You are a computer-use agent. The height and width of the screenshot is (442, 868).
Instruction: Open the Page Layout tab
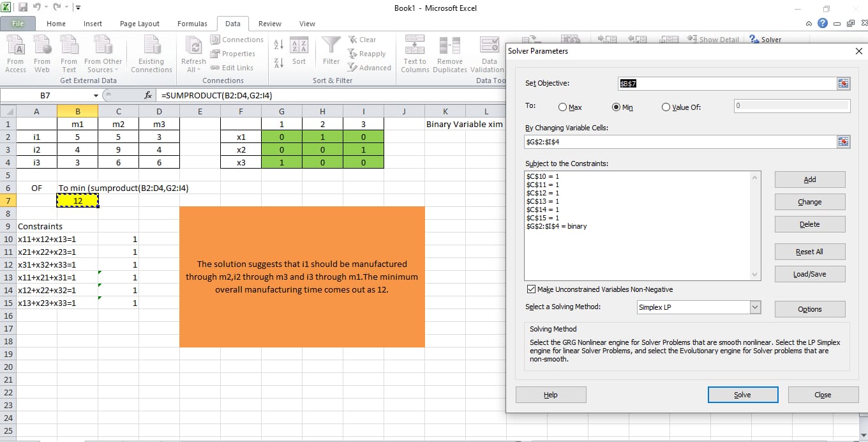tap(140, 24)
